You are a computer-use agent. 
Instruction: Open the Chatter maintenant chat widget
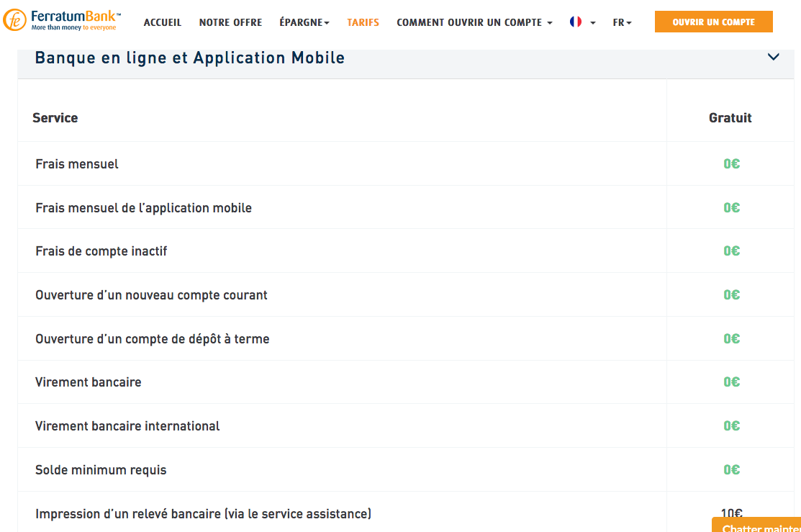coord(759,527)
